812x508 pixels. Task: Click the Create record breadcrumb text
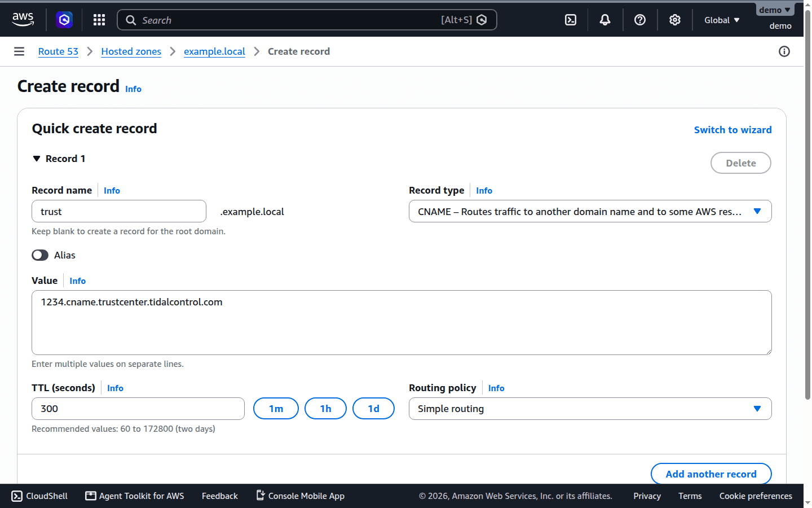coord(299,51)
